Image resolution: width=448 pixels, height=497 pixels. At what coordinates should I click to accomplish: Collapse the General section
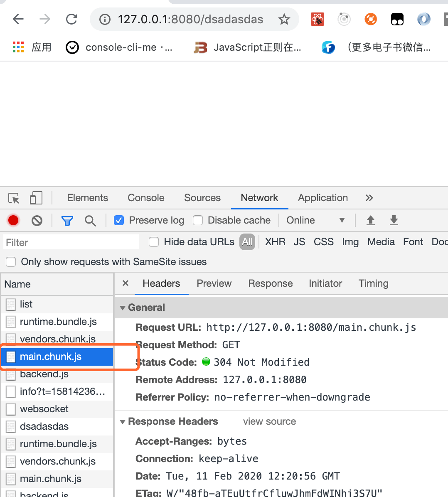pyautogui.click(x=123, y=308)
